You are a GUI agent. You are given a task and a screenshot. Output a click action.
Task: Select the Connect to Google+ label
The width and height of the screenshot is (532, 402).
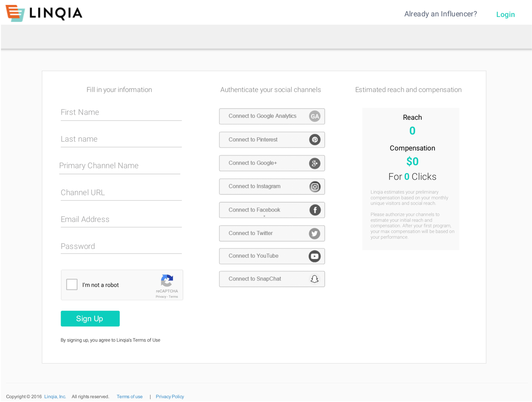tap(253, 163)
